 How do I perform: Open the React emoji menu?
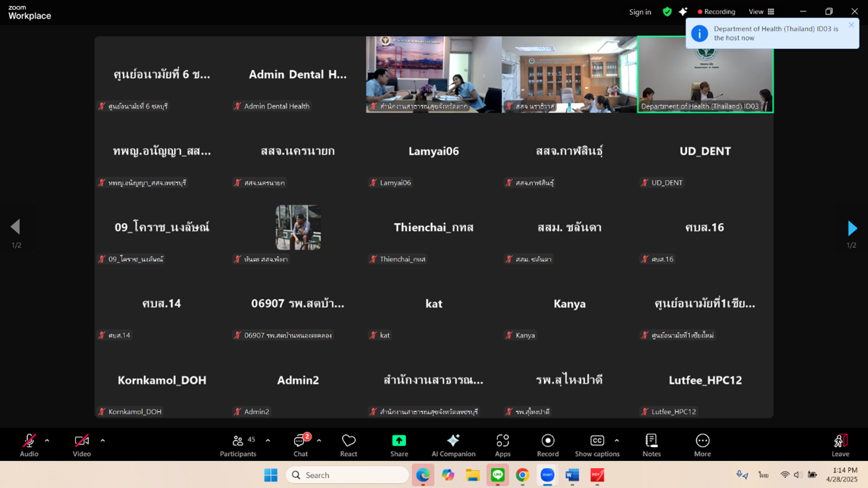point(348,445)
